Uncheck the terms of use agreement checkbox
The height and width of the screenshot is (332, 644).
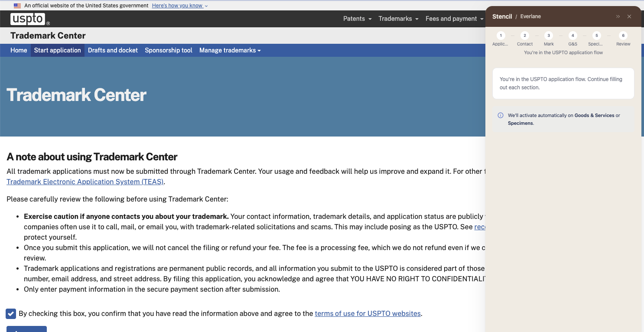[11, 314]
